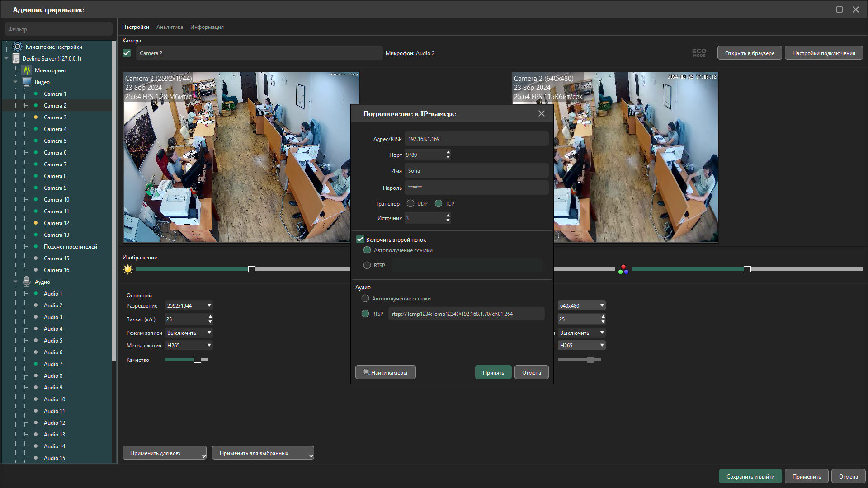868x488 pixels.
Task: Collapse the Devline Server tree node
Action: click(x=6, y=59)
